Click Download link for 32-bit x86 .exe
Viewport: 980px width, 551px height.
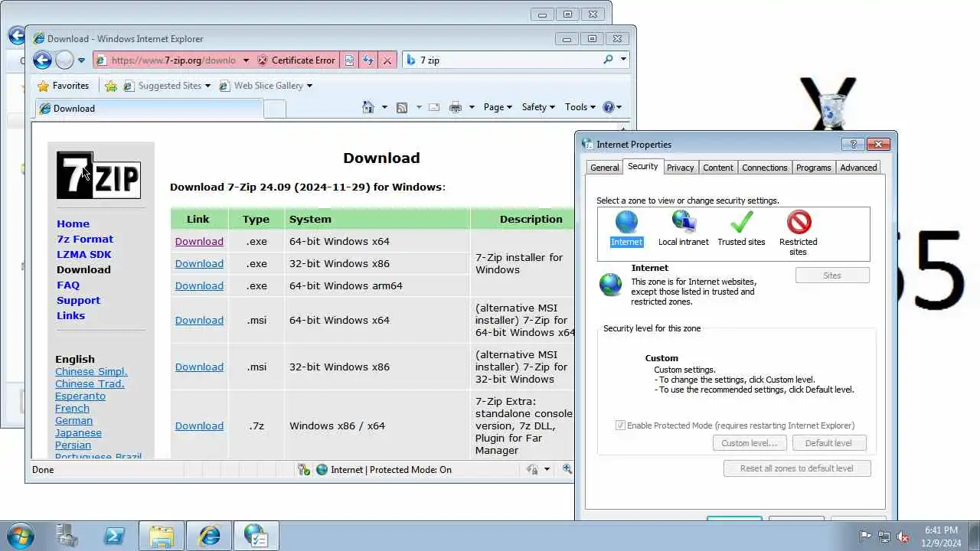tap(199, 263)
